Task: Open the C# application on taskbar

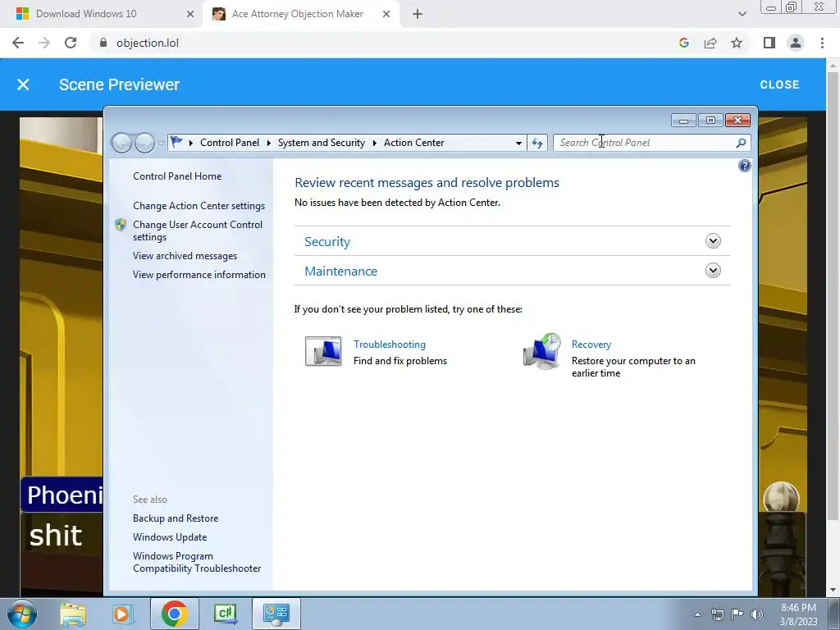Action: (226, 614)
